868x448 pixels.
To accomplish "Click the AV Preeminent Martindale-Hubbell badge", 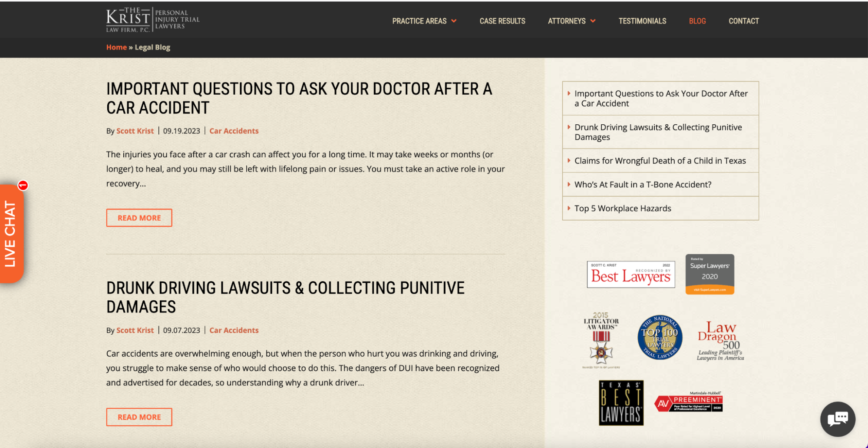I will (689, 402).
